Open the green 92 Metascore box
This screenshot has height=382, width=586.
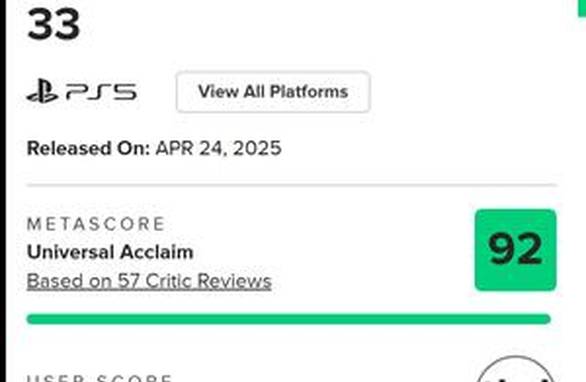515,250
